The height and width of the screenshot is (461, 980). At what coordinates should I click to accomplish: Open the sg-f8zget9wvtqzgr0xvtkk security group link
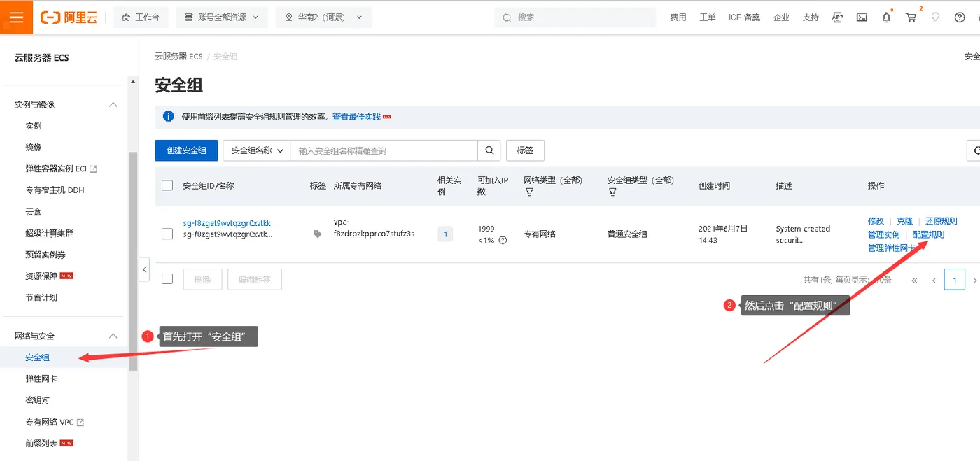click(227, 223)
